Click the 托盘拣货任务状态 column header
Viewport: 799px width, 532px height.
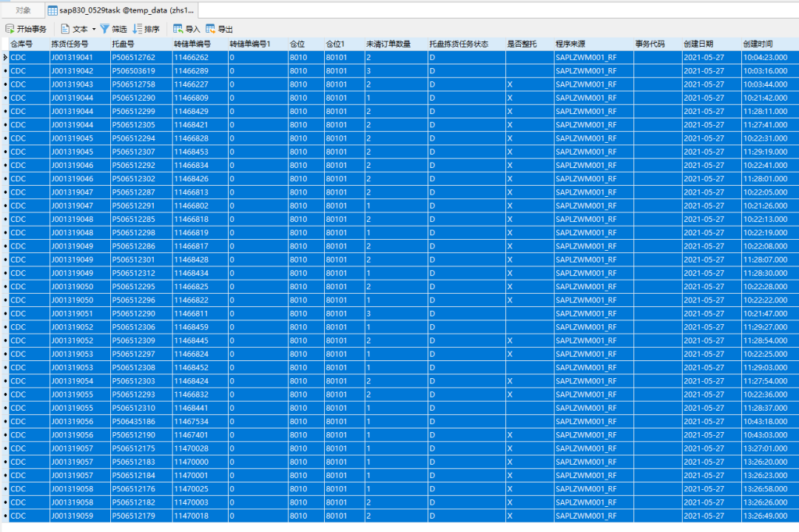(466, 44)
